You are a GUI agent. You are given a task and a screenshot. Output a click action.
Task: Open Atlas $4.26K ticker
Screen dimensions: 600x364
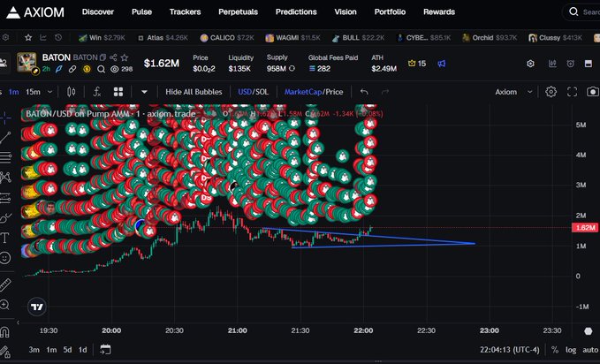click(163, 37)
